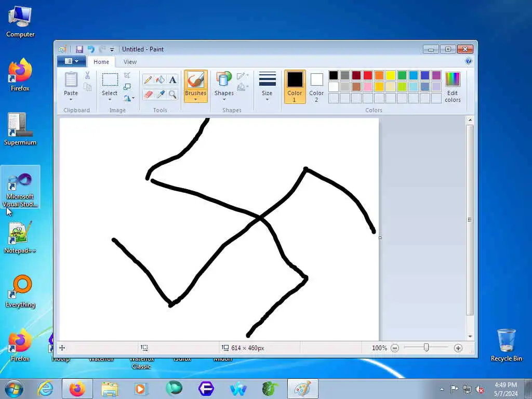Pick the orange color swatch

point(379,75)
